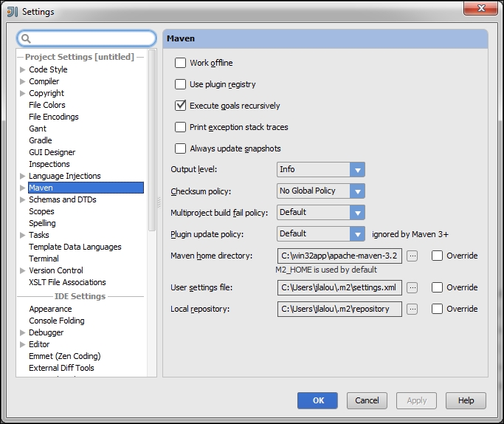Image resolution: width=504 pixels, height=424 pixels.
Task: Click the search magnifier icon
Action: coord(26,39)
